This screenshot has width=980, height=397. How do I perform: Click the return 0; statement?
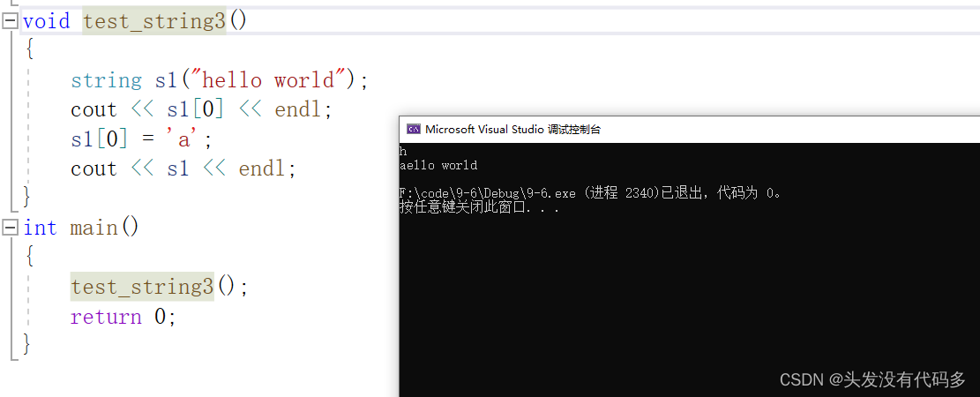click(123, 317)
